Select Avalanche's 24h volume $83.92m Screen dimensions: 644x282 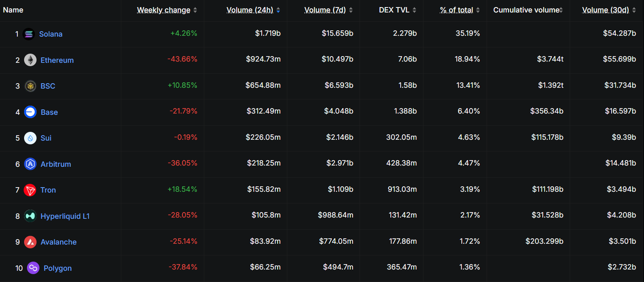265,241
